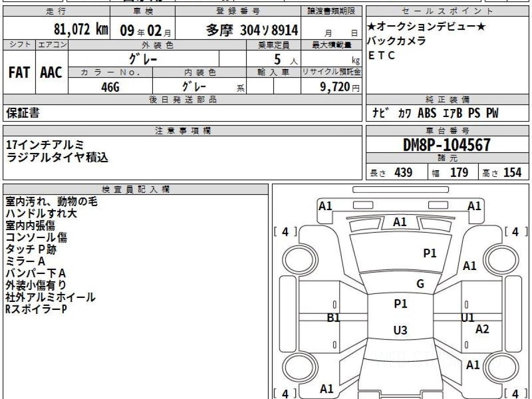Click inspector note タッチP跡
The height and width of the screenshot is (399, 532).
(31, 250)
